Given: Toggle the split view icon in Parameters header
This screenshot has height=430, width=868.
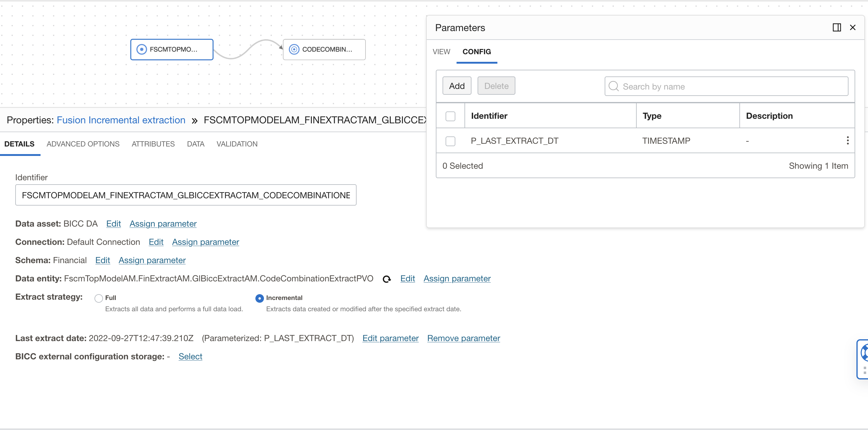Looking at the screenshot, I should (838, 27).
